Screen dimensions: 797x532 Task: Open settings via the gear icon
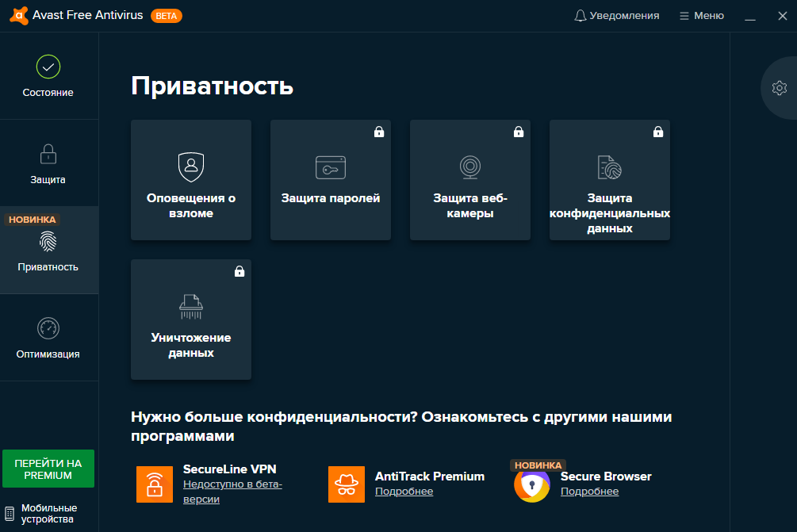tap(780, 88)
